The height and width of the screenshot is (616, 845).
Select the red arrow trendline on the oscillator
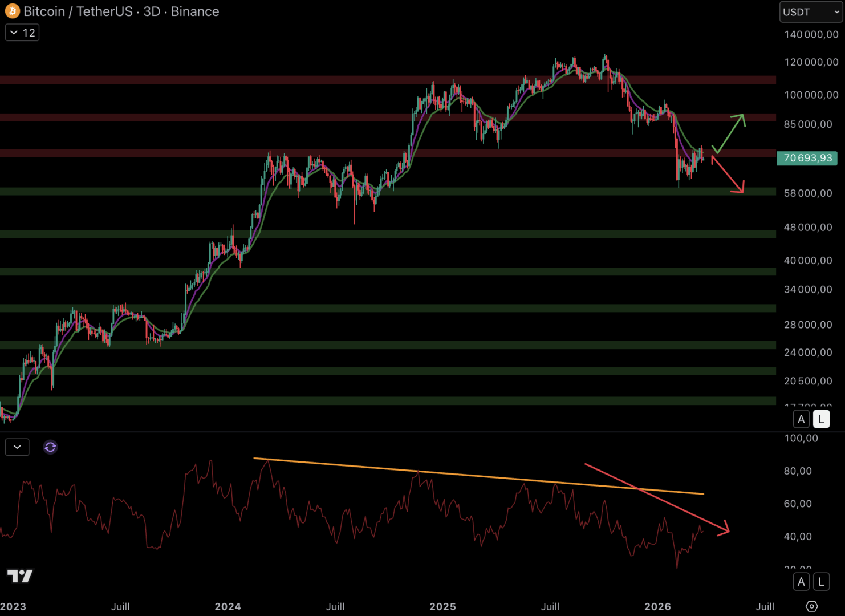(x=656, y=499)
